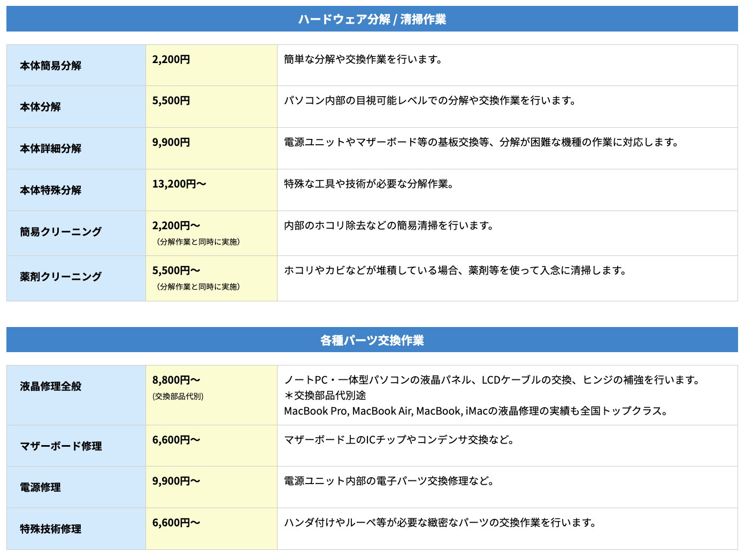Select the 本体詳細分解 row label
The image size is (745, 560).
(51, 149)
